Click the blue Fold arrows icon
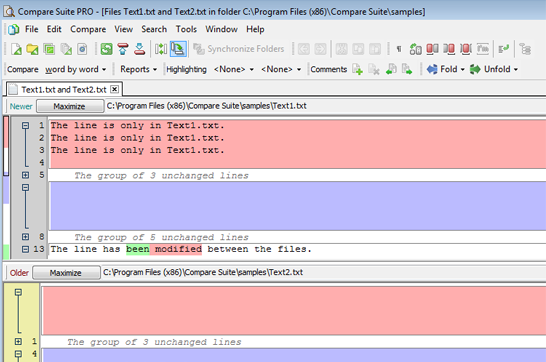The image size is (546, 362). 432,69
